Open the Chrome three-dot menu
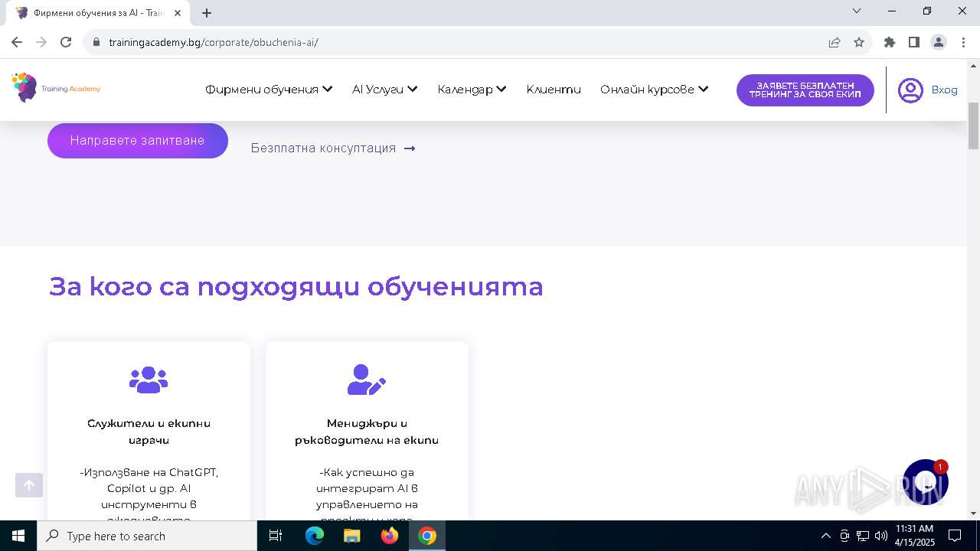Viewport: 980px width, 551px height. click(963, 42)
